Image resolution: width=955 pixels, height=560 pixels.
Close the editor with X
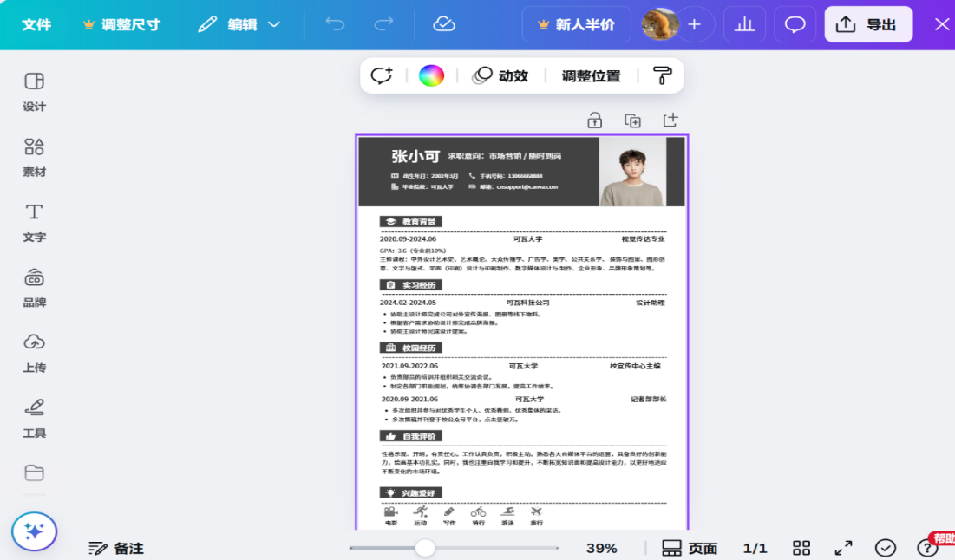point(942,25)
